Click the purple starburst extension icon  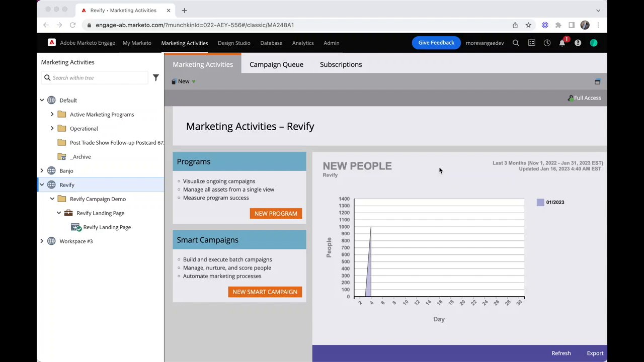(x=545, y=25)
